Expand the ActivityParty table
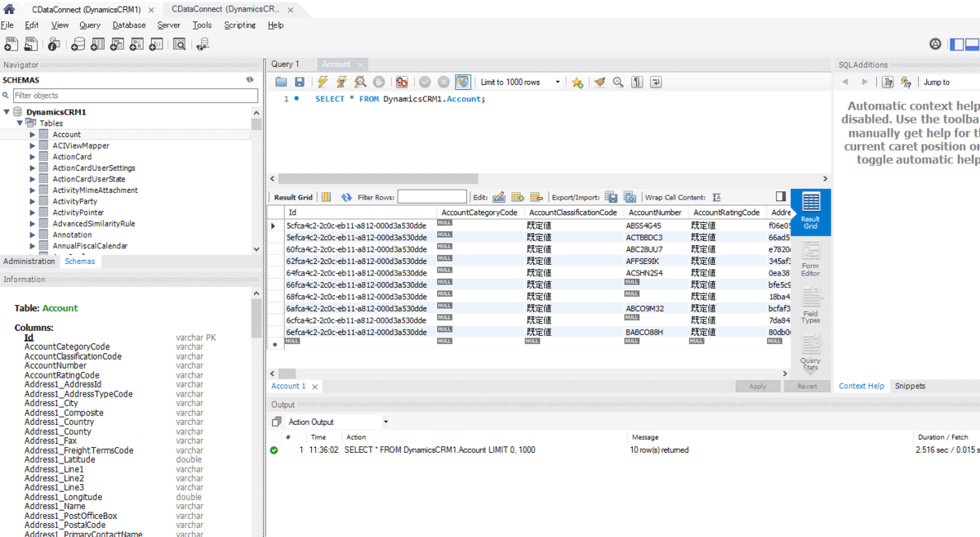Viewport: 980px width, 537px height. (33, 201)
